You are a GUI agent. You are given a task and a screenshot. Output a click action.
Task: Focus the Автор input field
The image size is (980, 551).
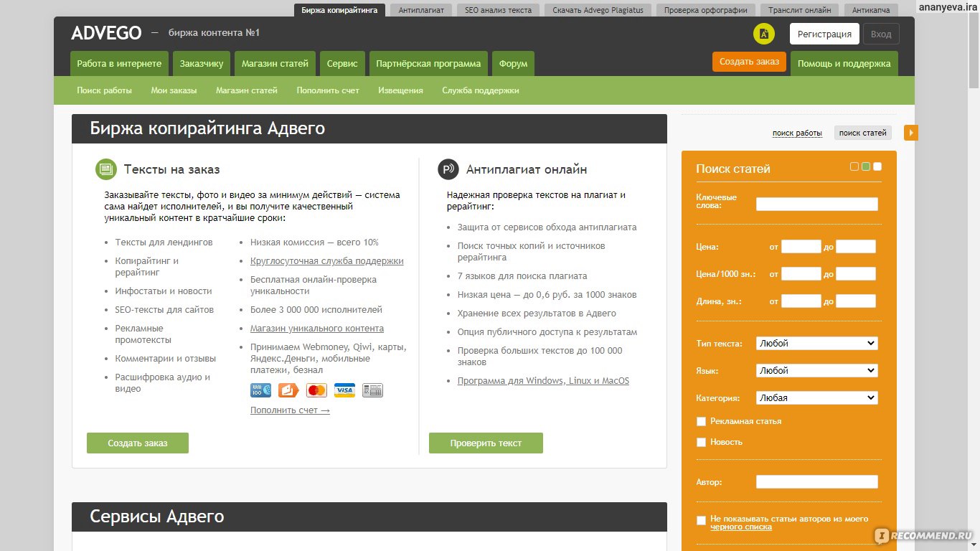coord(817,482)
